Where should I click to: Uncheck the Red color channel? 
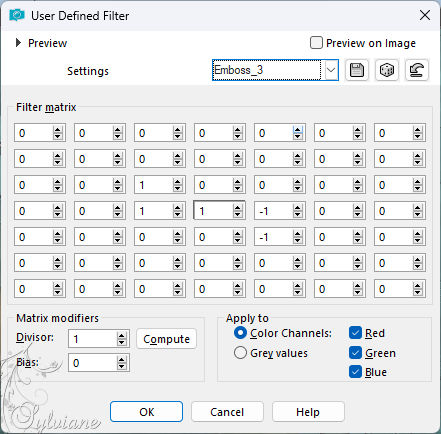tap(355, 333)
